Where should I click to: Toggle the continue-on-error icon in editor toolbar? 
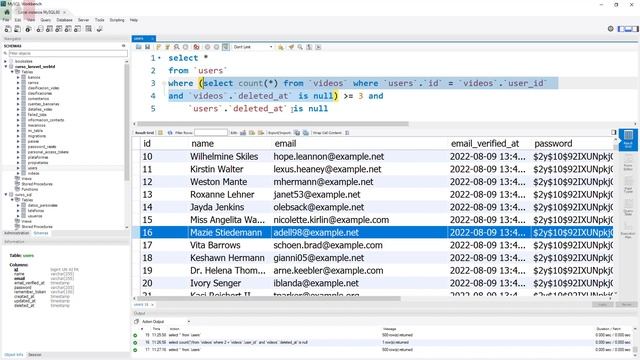(x=196, y=47)
